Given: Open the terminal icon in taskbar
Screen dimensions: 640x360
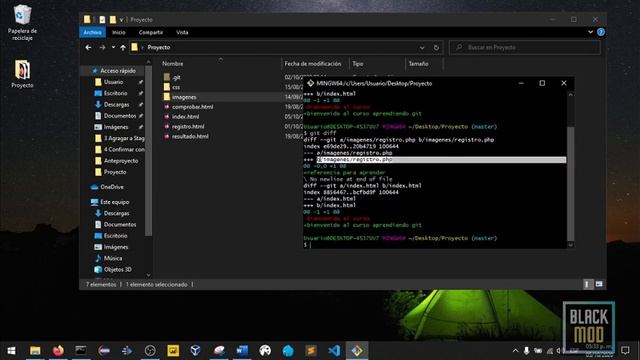Looking at the screenshot, I should coord(81,351).
